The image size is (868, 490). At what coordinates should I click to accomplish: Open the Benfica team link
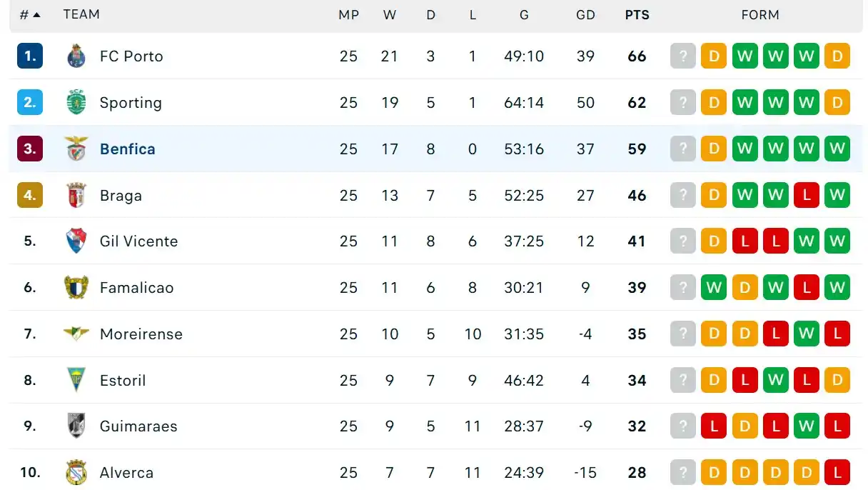[x=128, y=149]
